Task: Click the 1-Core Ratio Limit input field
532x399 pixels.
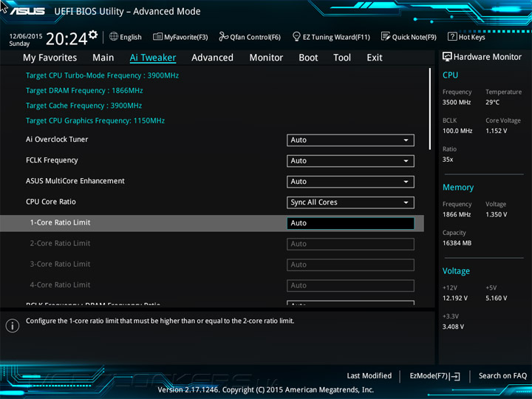Action: click(x=350, y=223)
